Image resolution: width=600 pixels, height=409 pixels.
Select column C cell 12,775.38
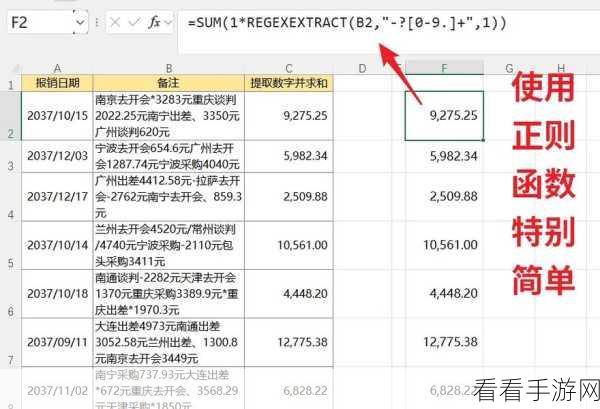[289, 342]
